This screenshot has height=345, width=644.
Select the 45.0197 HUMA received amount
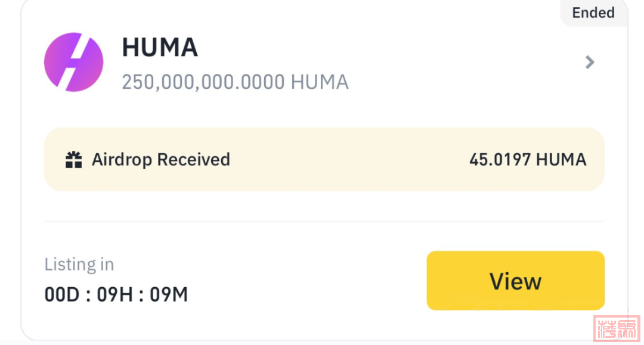527,160
